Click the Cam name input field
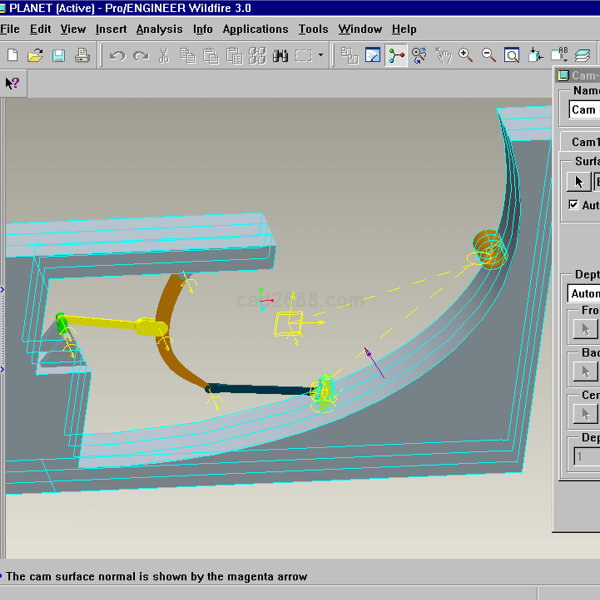This screenshot has height=600, width=600. 584,110
